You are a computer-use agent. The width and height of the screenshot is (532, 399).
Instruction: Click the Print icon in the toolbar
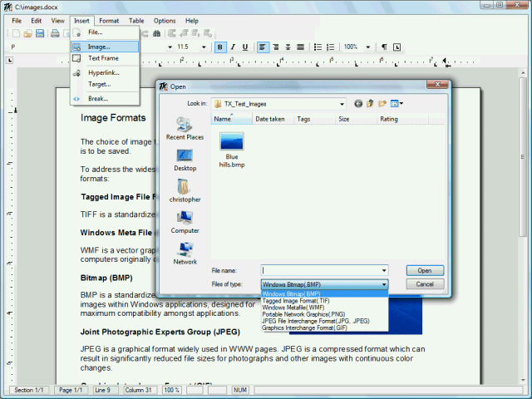point(55,33)
